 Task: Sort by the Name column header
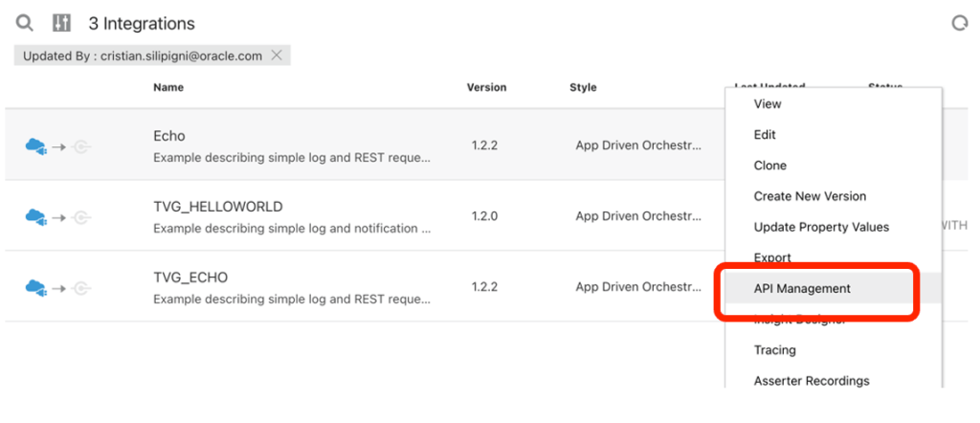pos(168,87)
